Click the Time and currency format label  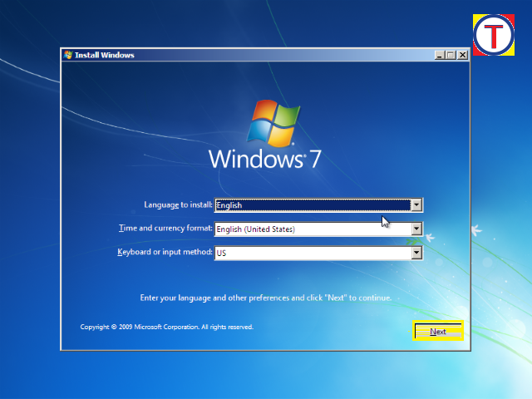point(165,228)
